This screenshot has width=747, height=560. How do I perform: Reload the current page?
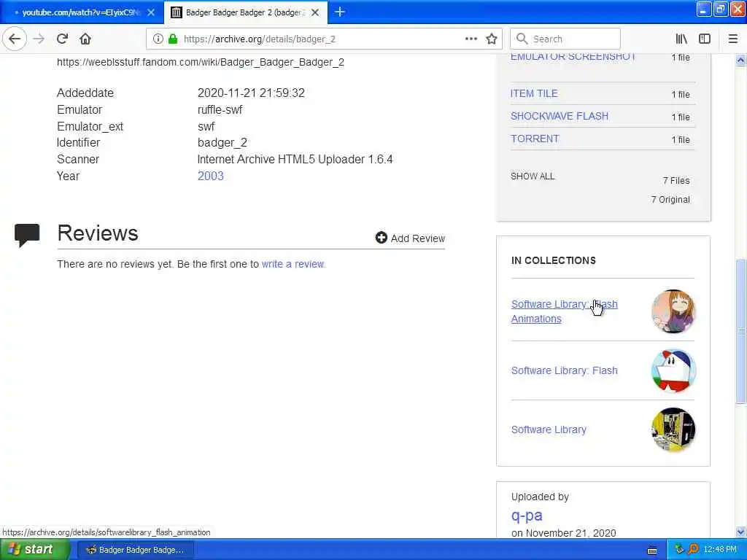click(62, 39)
